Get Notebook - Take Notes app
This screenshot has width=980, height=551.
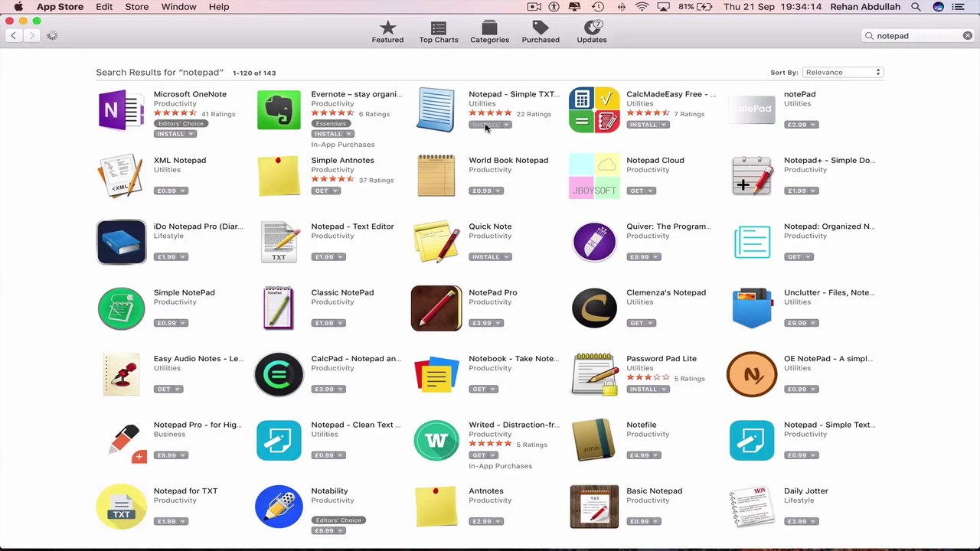(x=479, y=389)
